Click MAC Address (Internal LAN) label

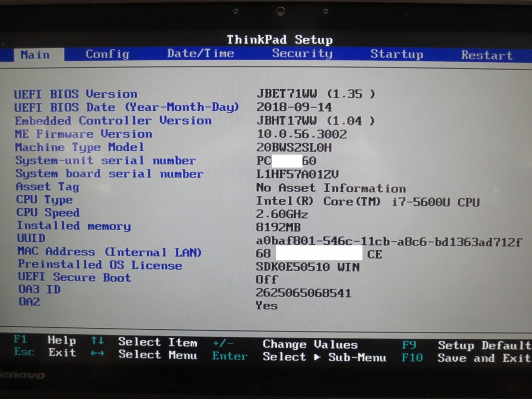[110, 252]
